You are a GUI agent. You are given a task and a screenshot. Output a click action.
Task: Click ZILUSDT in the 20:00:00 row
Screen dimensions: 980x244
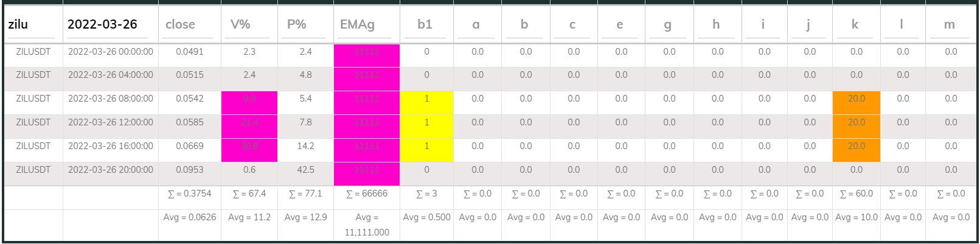click(33, 170)
